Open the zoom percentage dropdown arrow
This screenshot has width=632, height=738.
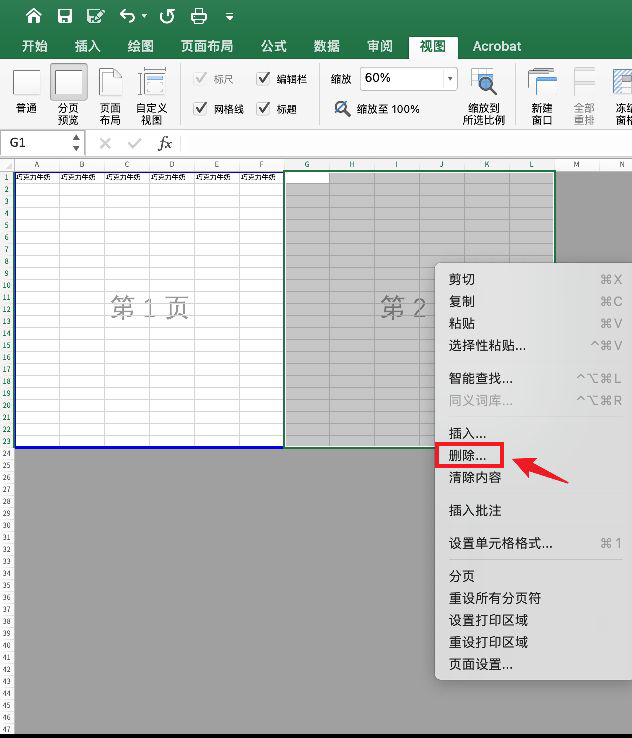coord(450,79)
